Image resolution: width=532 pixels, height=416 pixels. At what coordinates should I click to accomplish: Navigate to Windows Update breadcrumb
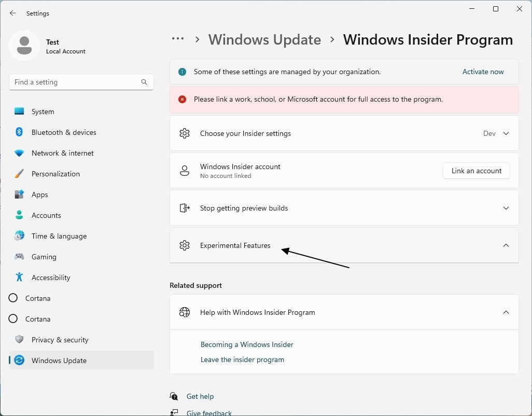click(x=264, y=40)
